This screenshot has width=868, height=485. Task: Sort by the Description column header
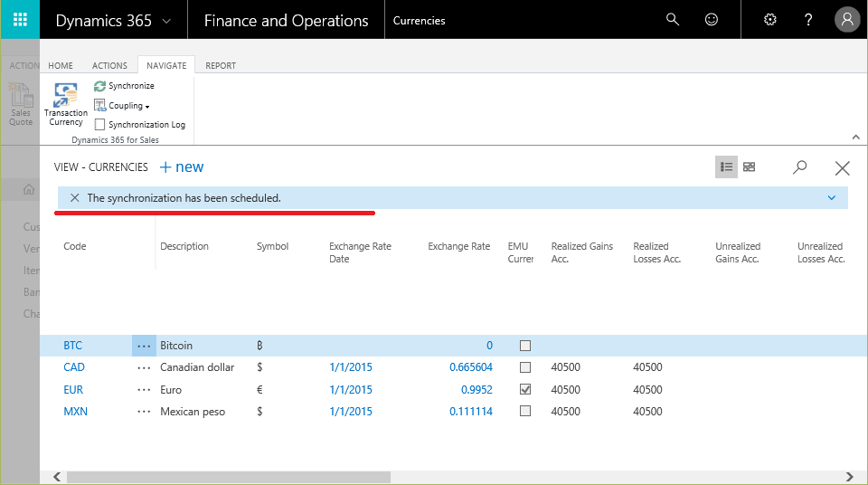point(184,246)
